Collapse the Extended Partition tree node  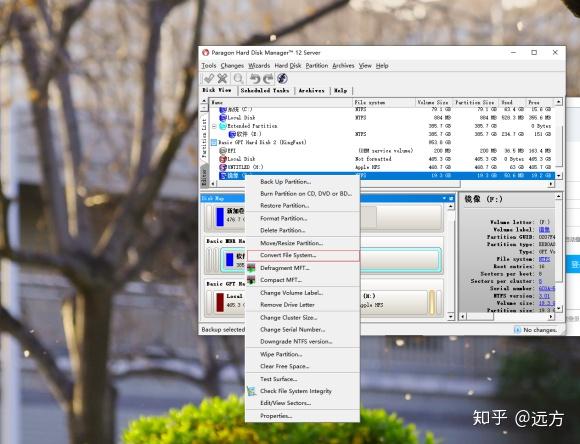[x=214, y=126]
